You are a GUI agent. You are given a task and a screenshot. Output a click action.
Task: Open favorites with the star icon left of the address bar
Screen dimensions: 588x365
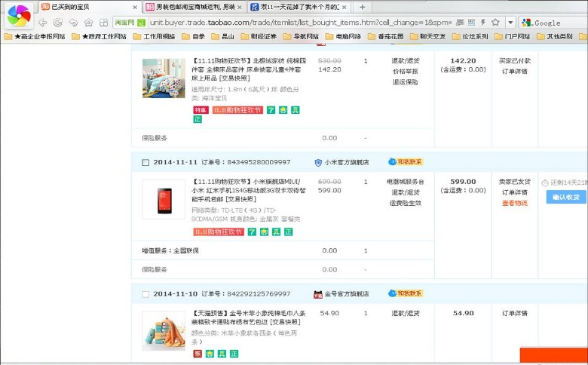tap(88, 23)
